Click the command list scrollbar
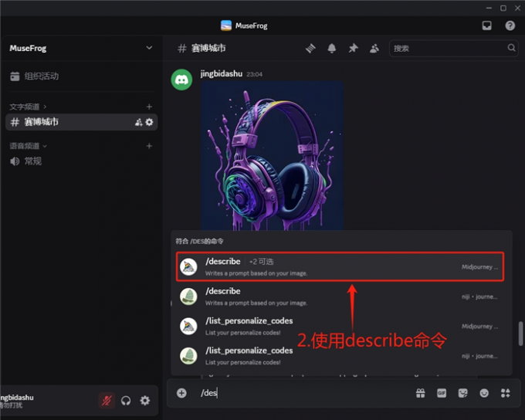The image size is (525, 420). pos(520,334)
